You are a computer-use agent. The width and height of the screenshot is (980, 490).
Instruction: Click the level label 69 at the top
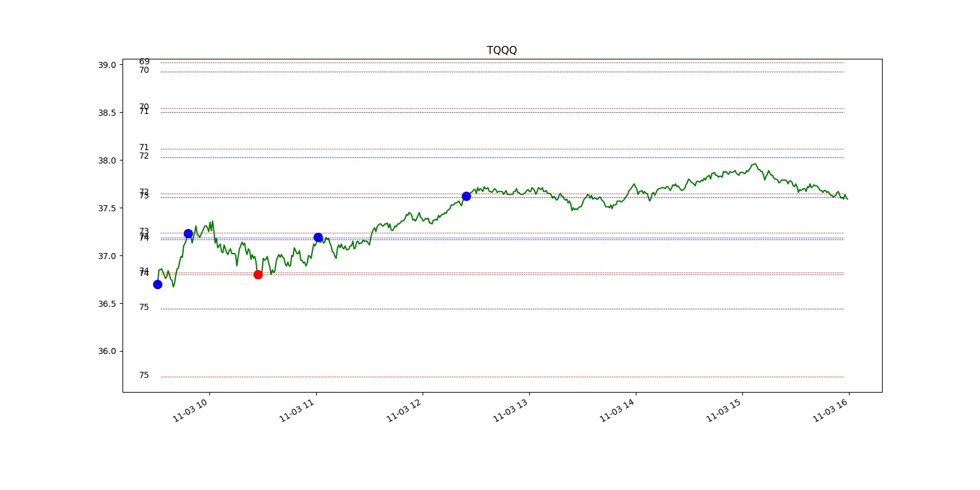tap(144, 61)
